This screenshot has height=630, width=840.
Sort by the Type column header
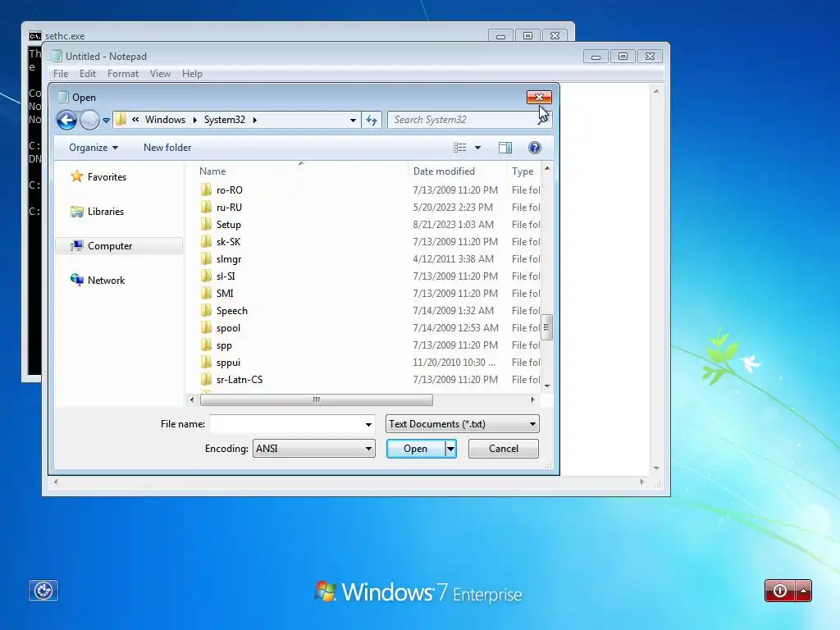click(x=523, y=171)
